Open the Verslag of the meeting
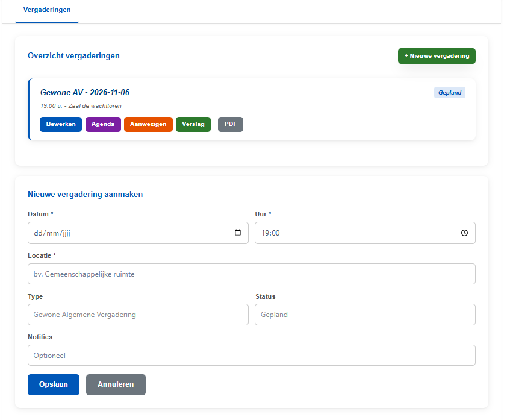The width and height of the screenshot is (507, 420). 193,124
